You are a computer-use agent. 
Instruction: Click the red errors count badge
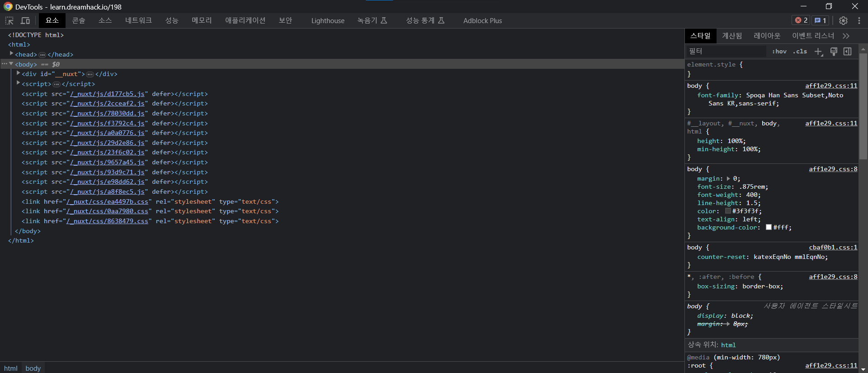[x=802, y=20]
